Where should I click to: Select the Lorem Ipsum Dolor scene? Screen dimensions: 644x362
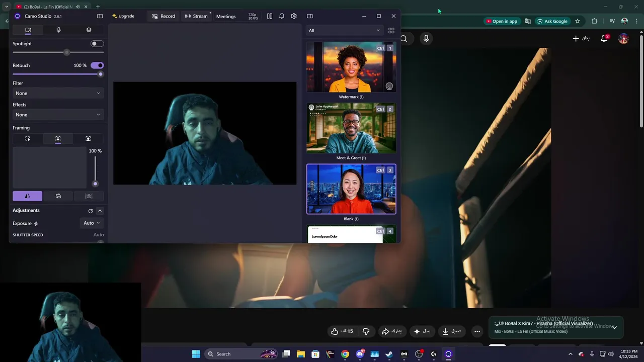click(351, 234)
